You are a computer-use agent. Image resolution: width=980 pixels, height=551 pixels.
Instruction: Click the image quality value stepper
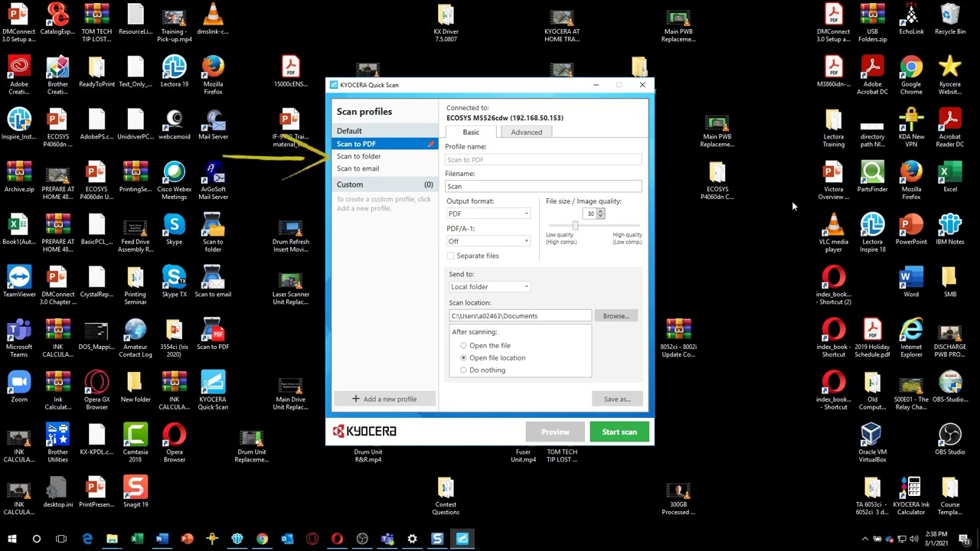(x=600, y=214)
